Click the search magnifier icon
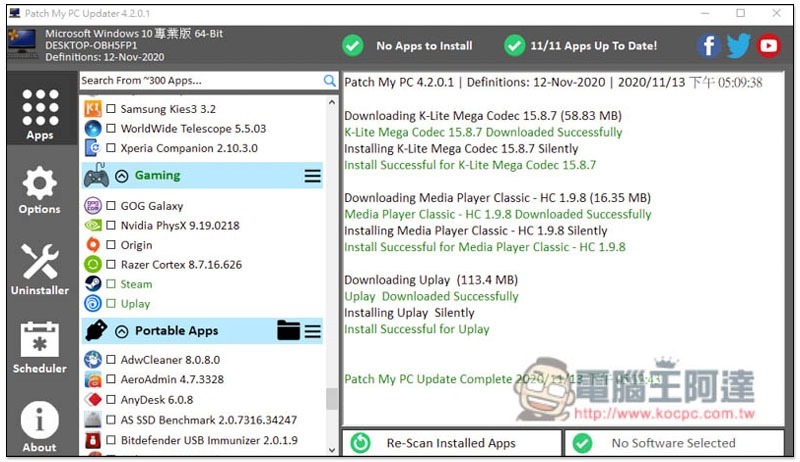The height and width of the screenshot is (462, 800). pyautogui.click(x=330, y=81)
